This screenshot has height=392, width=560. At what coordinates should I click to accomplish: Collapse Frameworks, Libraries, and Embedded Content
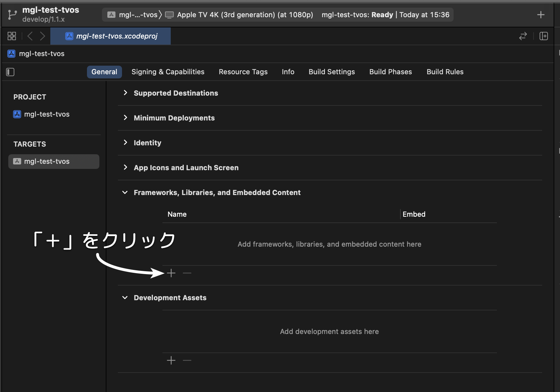pos(125,192)
